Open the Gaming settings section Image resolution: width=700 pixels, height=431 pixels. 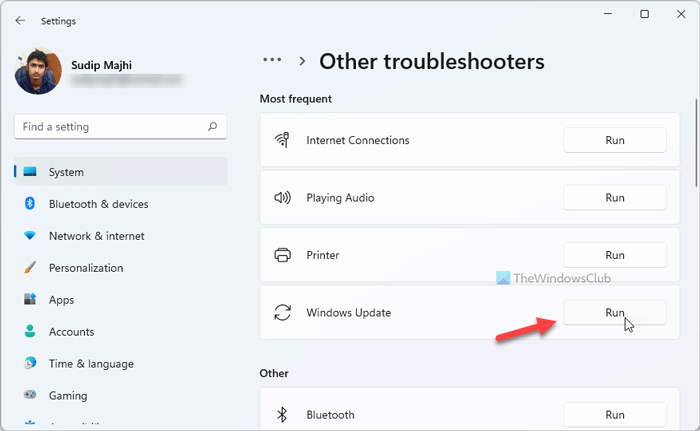point(68,396)
